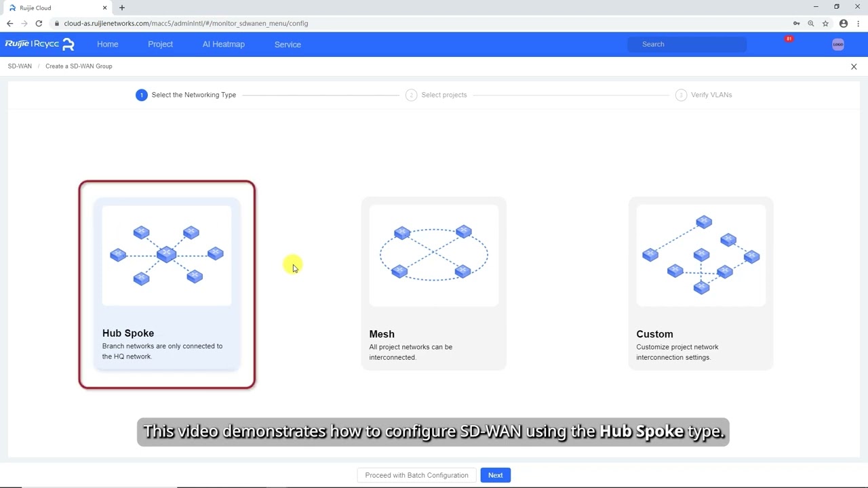Choose the Mesh networking type card
The height and width of the screenshot is (488, 868).
coord(434,284)
